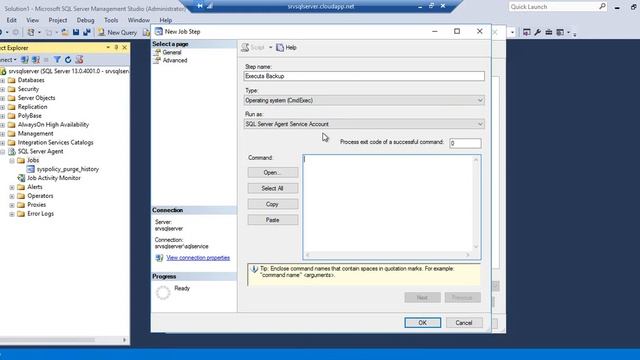Click the window layout icon in toolbar

pos(560,32)
